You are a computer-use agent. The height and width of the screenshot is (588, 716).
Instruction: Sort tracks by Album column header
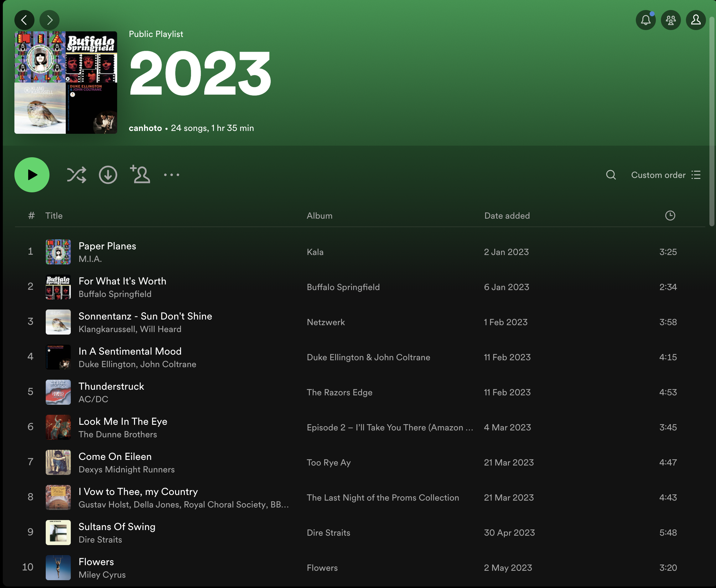[319, 216]
